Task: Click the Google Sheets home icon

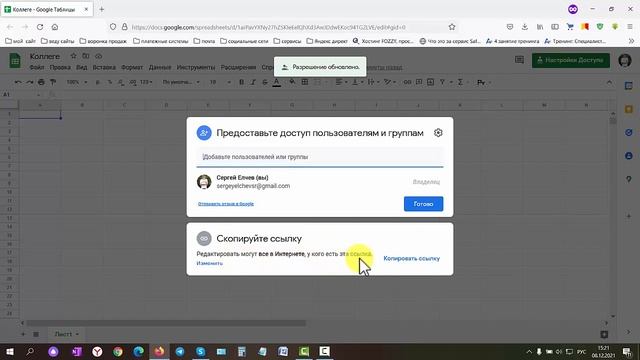Action: coord(15,61)
